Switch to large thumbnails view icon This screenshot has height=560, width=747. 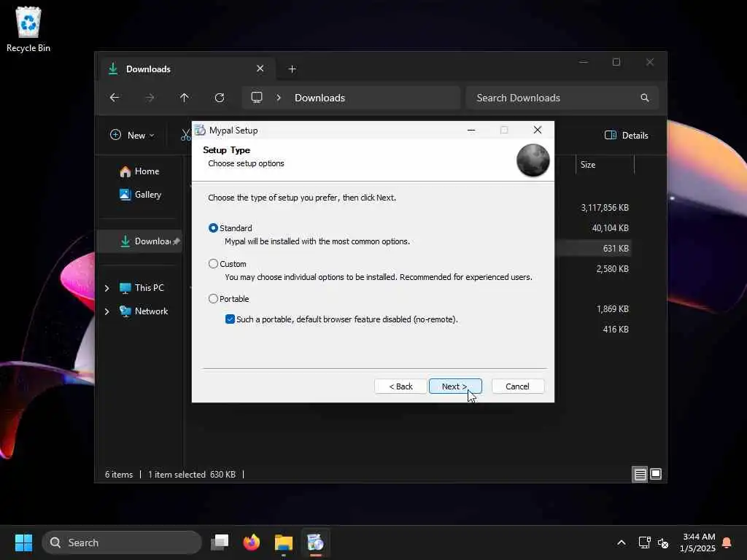tap(656, 474)
